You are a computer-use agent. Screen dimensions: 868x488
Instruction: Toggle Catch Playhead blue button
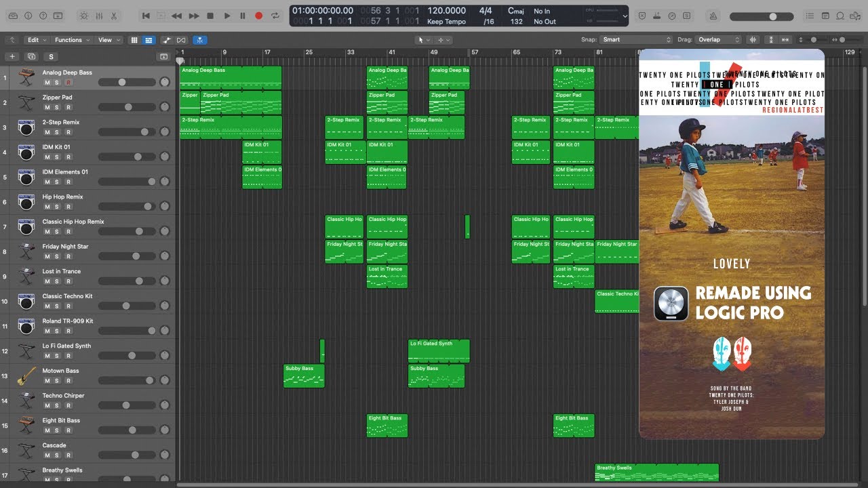pyautogui.click(x=200, y=40)
